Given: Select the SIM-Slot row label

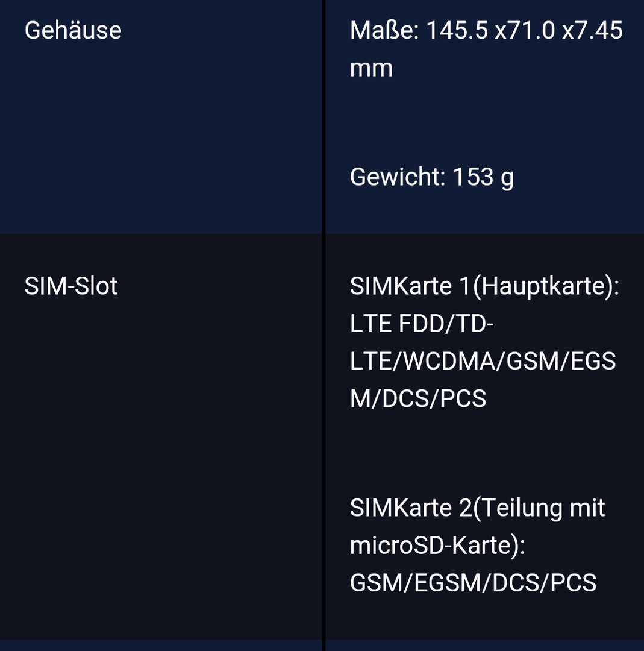Looking at the screenshot, I should [x=71, y=286].
